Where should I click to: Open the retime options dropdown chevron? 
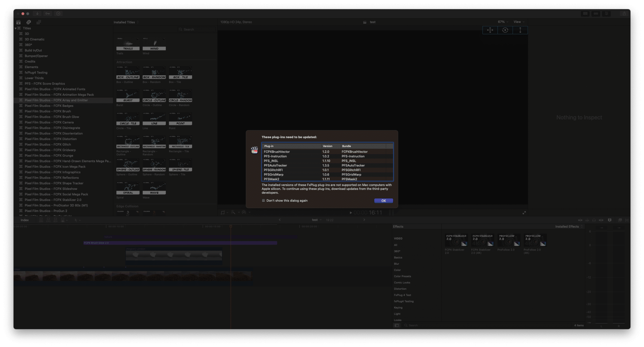pos(249,213)
